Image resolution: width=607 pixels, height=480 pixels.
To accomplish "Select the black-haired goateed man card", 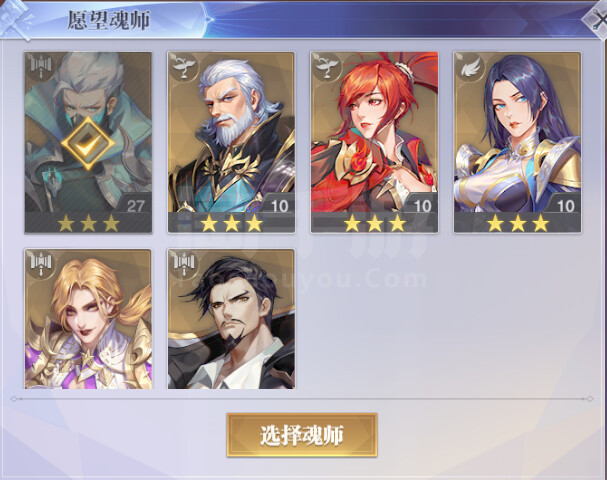I will click(231, 319).
